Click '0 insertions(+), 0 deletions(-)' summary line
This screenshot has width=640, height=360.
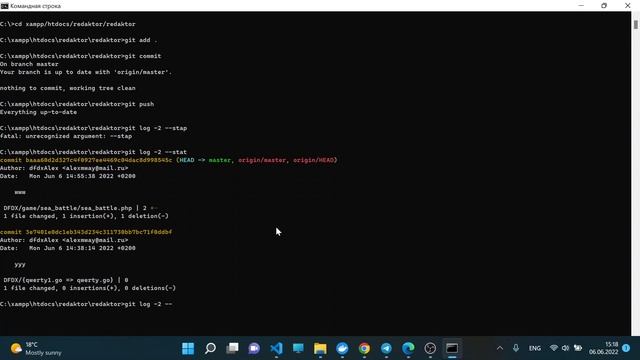tap(89, 288)
